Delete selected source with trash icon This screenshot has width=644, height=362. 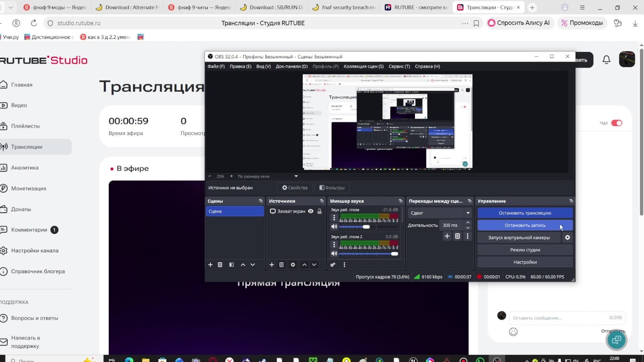coord(281,265)
